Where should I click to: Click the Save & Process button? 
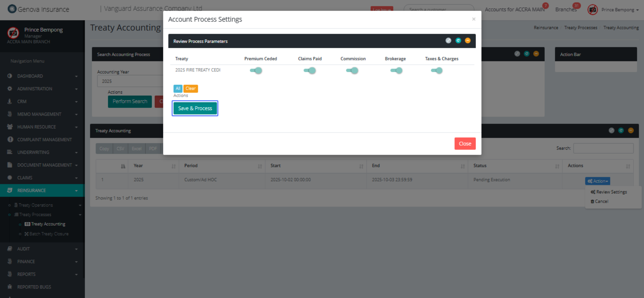click(195, 108)
